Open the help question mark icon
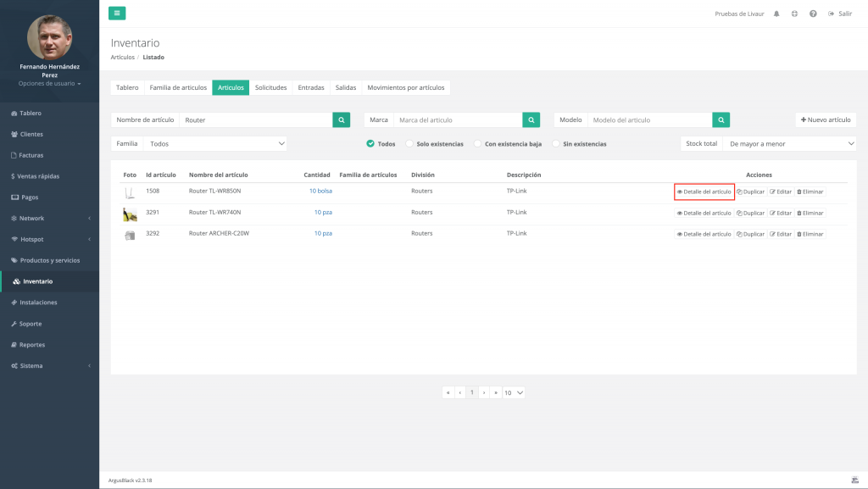 click(813, 14)
